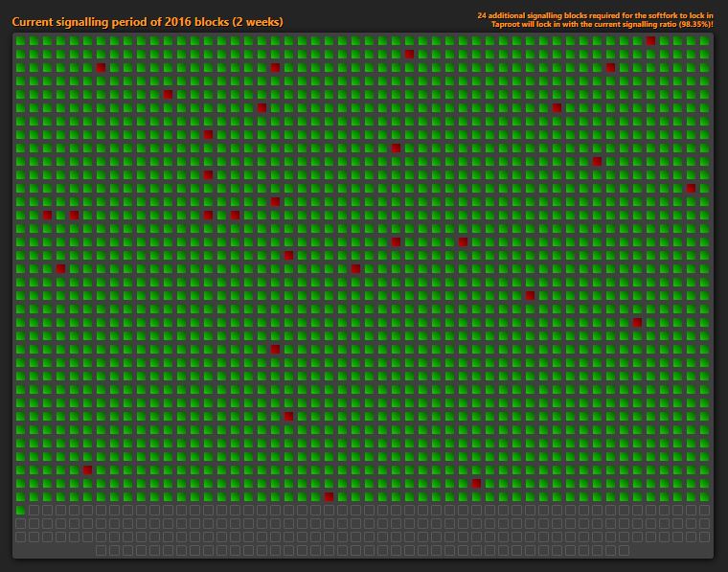The width and height of the screenshot is (728, 572).
Task: Select the bottom-right empty block of the full-width rows
Action: (x=704, y=538)
